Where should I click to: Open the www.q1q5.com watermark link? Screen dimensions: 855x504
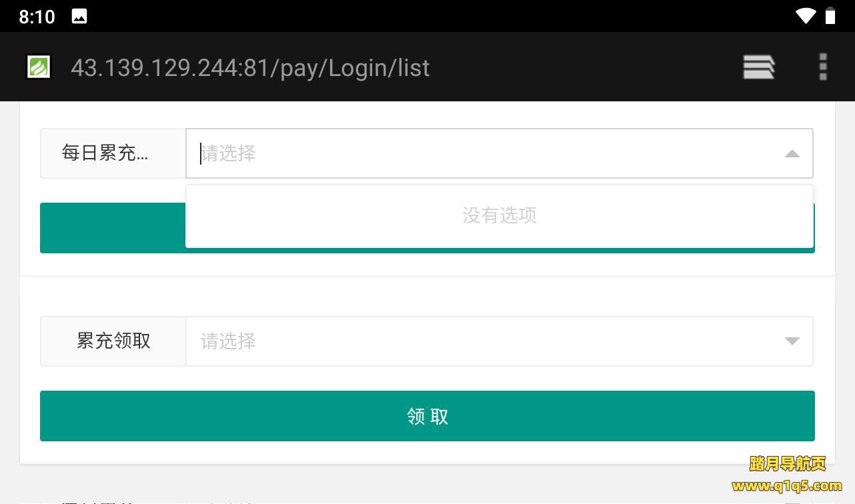(x=787, y=485)
